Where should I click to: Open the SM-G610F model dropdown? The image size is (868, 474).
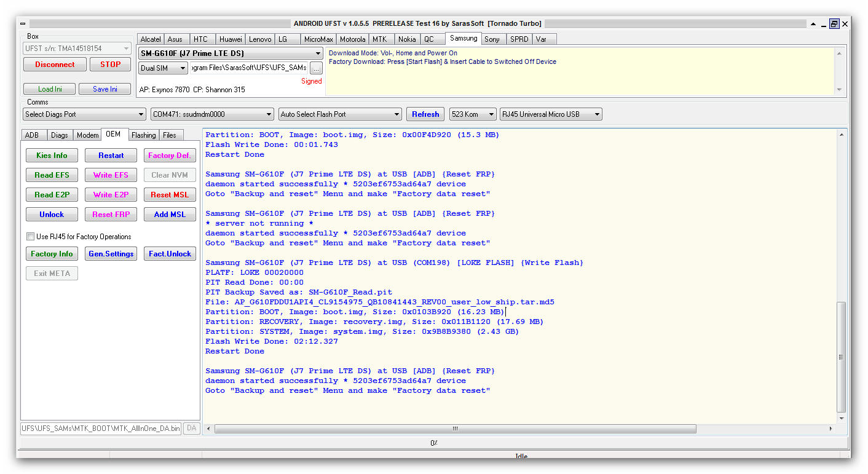pos(231,53)
